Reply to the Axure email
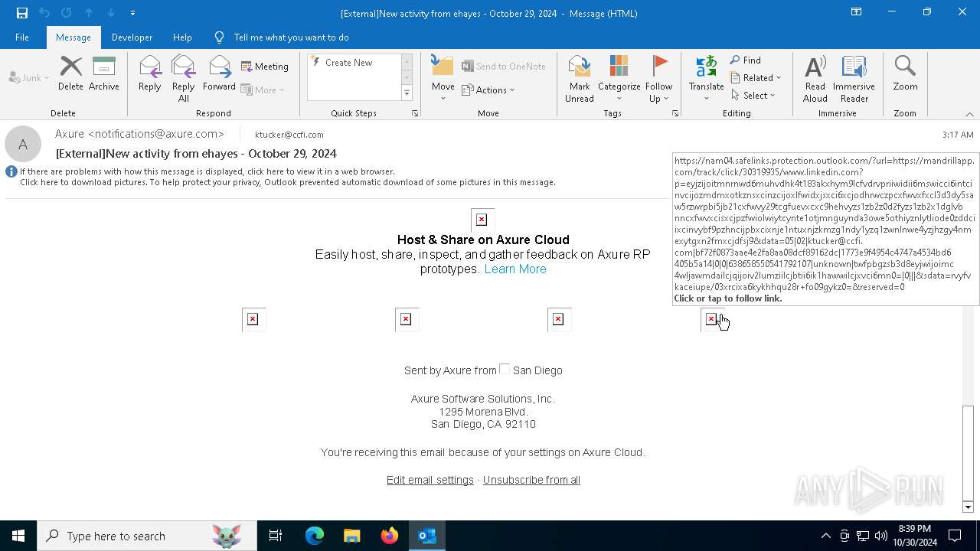This screenshot has width=980, height=551. (150, 73)
